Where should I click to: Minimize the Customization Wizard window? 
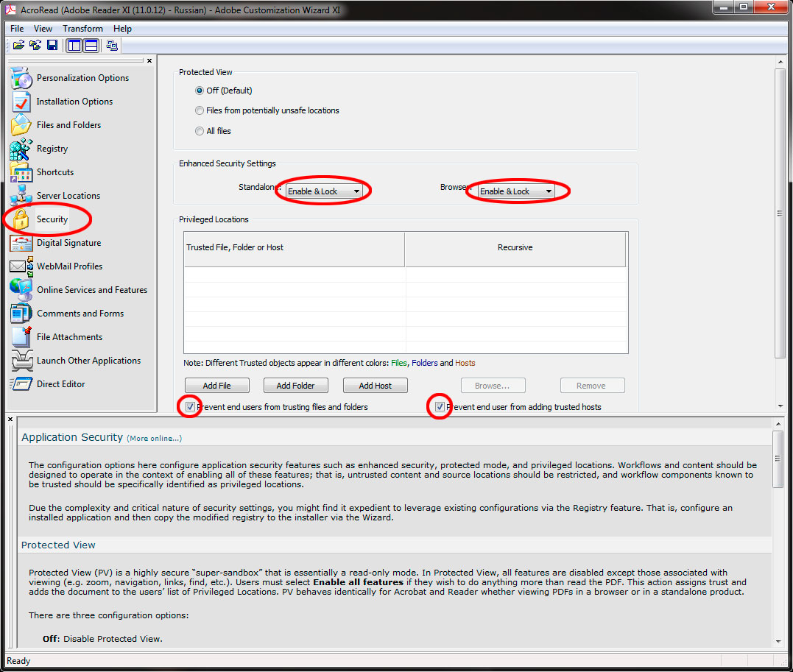[x=723, y=7]
